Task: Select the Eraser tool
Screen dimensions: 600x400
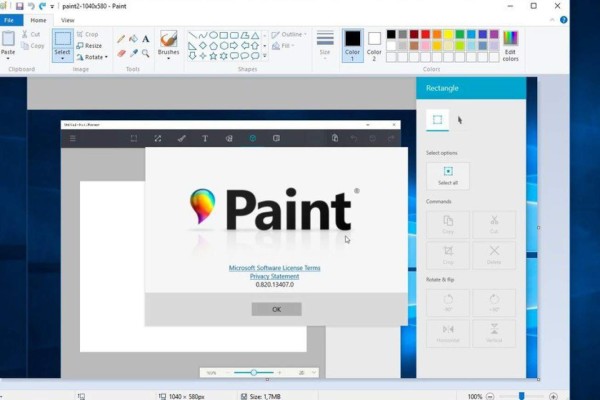Action: (121, 53)
